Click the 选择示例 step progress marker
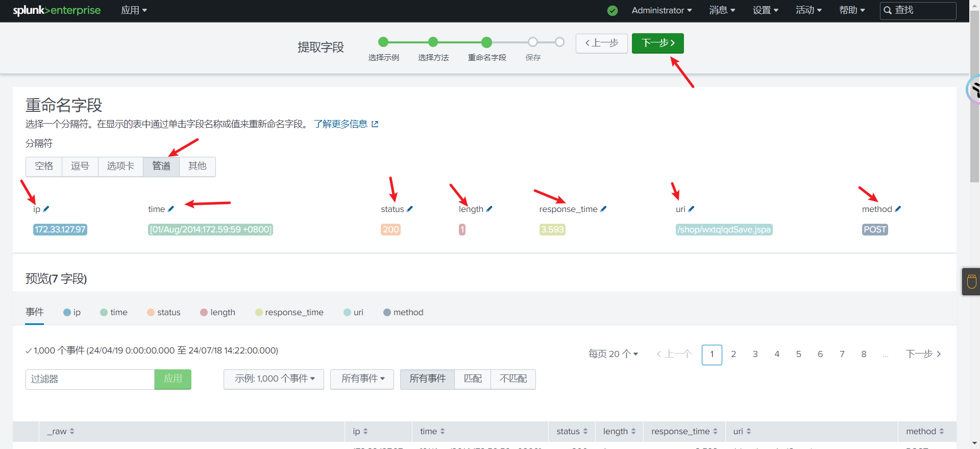The image size is (980, 449). click(x=383, y=42)
